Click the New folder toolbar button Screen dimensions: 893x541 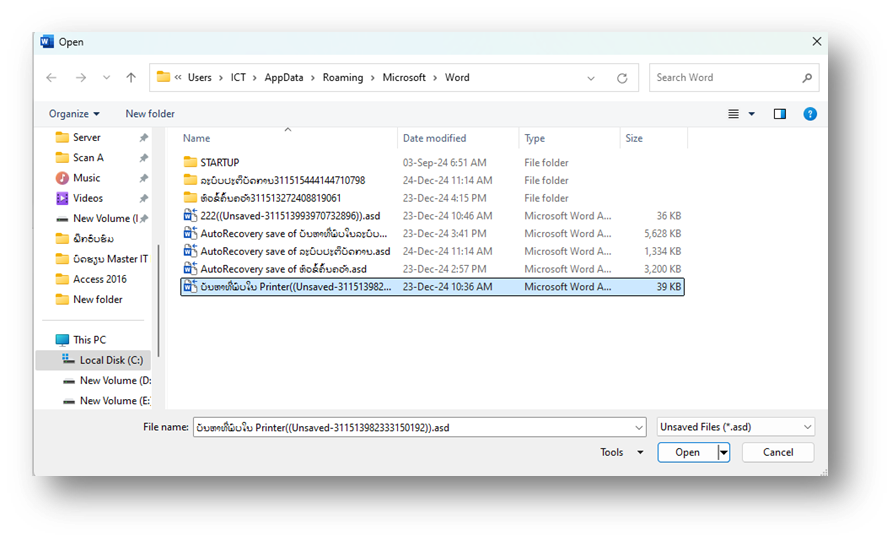click(x=150, y=114)
